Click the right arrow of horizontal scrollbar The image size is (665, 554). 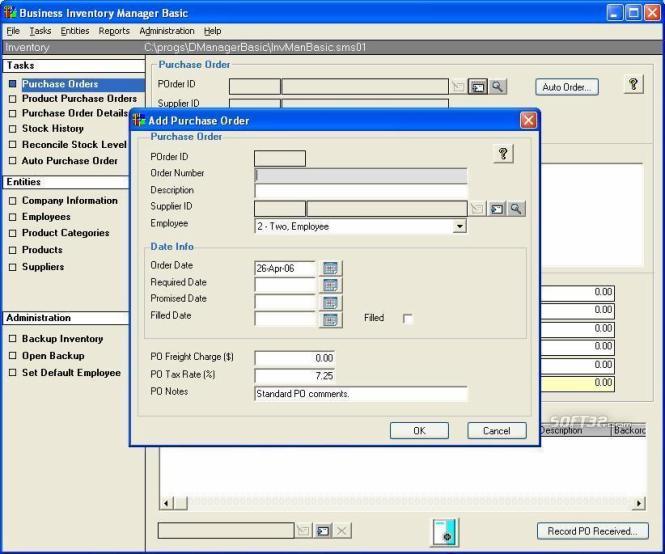point(639,503)
